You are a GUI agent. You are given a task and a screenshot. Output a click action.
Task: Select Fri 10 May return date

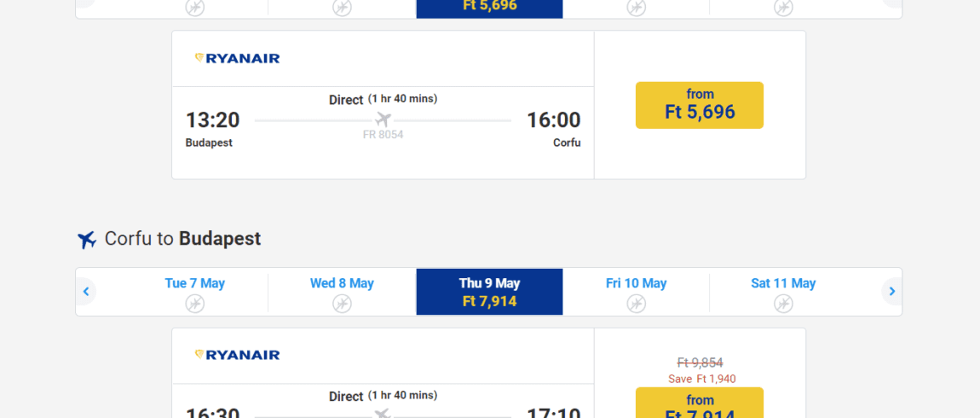(x=637, y=292)
